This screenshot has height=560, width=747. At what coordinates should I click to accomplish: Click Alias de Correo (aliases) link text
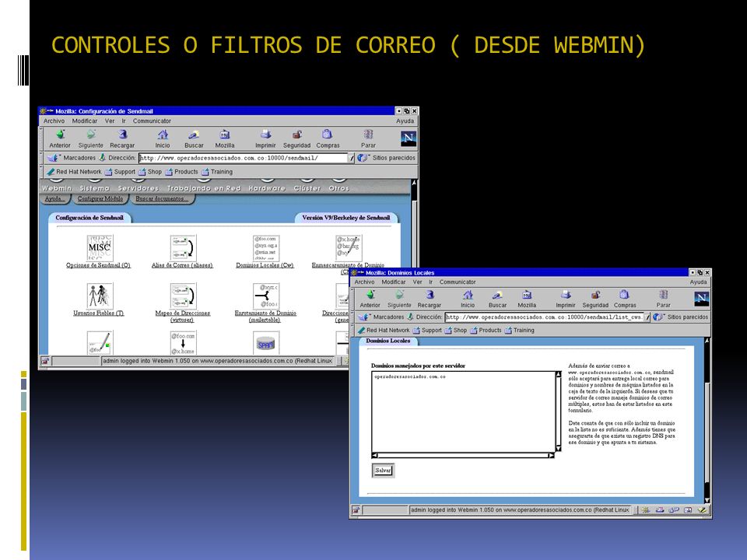click(x=182, y=265)
